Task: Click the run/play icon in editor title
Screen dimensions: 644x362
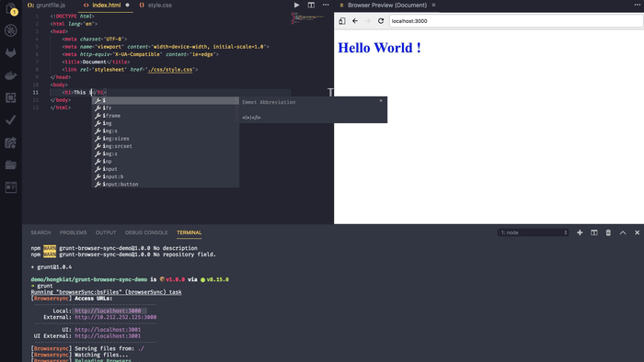Action: pyautogui.click(x=296, y=5)
